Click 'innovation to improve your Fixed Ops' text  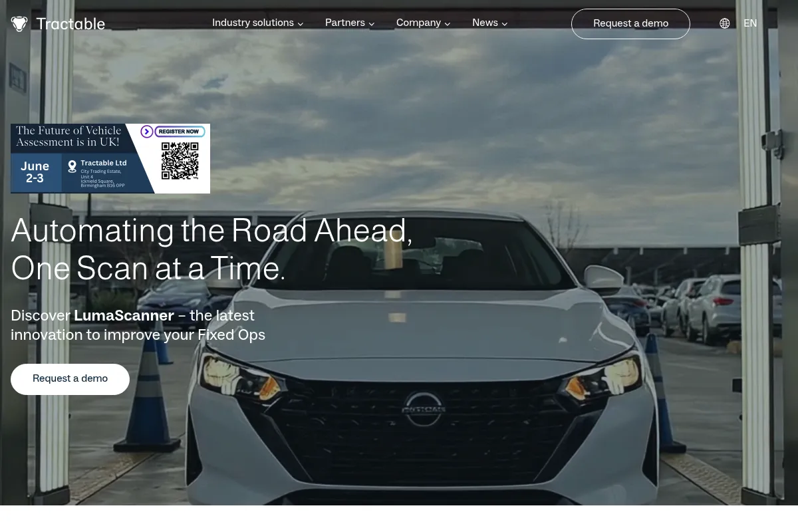(138, 335)
